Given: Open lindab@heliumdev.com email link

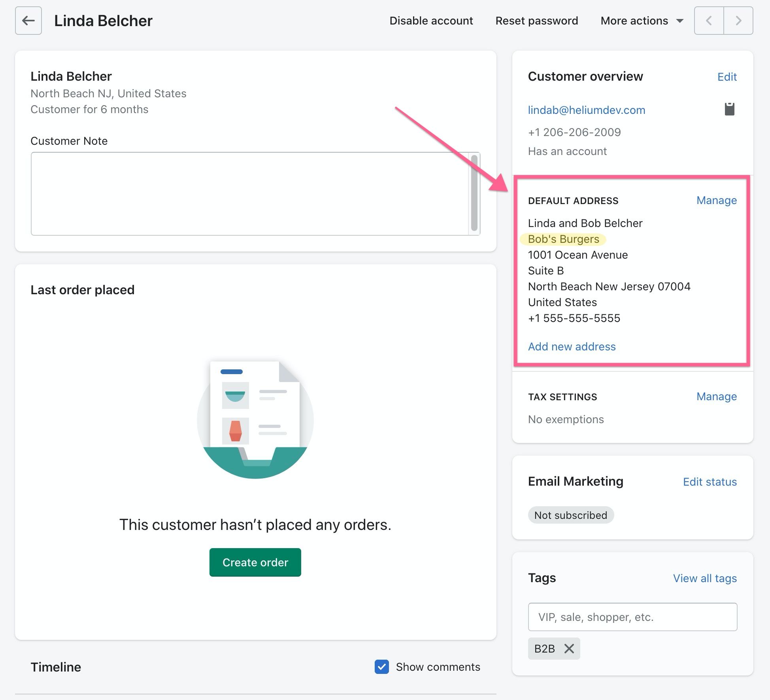Looking at the screenshot, I should tap(586, 110).
